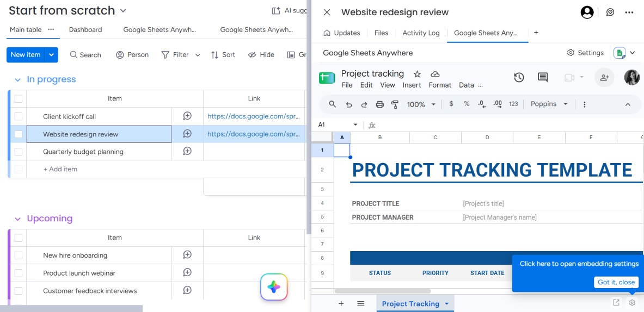Open the Files tab in item panel
The height and width of the screenshot is (312, 644).
(x=381, y=33)
